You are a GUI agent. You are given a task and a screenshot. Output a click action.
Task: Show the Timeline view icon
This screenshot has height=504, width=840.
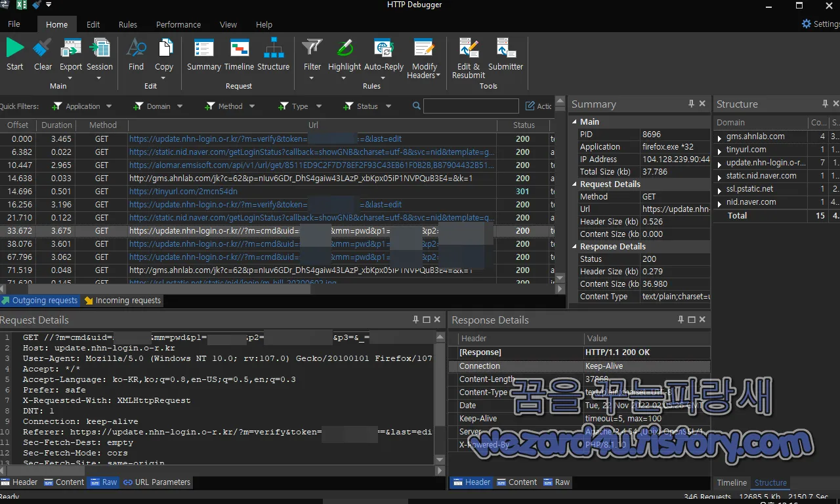tap(239, 48)
